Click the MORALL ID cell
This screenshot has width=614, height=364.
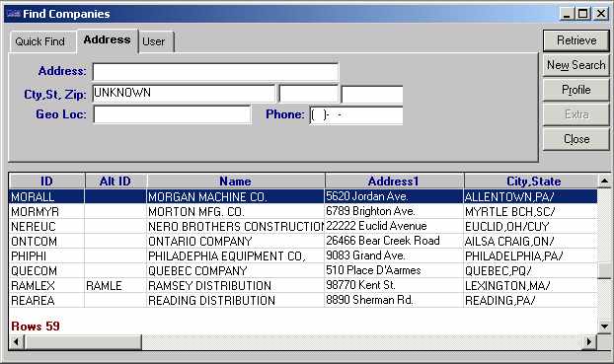tap(46, 196)
